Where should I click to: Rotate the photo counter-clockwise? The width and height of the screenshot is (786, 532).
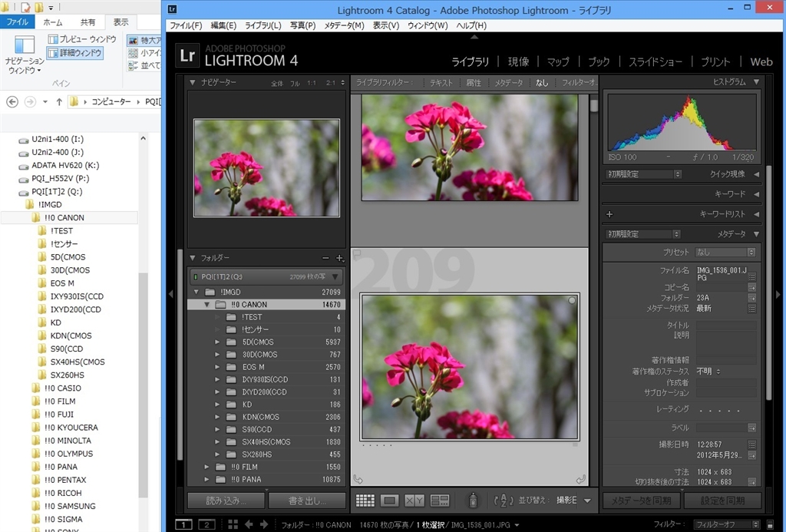pos(358,479)
